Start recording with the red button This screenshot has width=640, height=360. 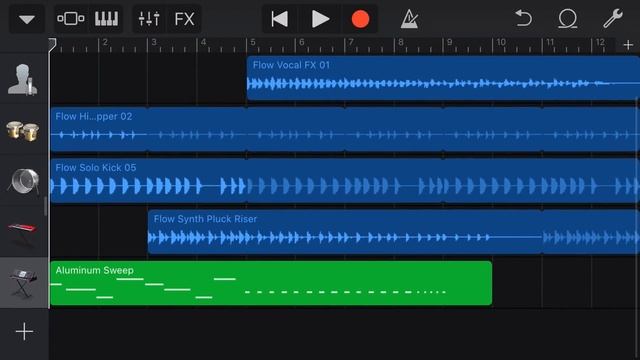(x=360, y=19)
